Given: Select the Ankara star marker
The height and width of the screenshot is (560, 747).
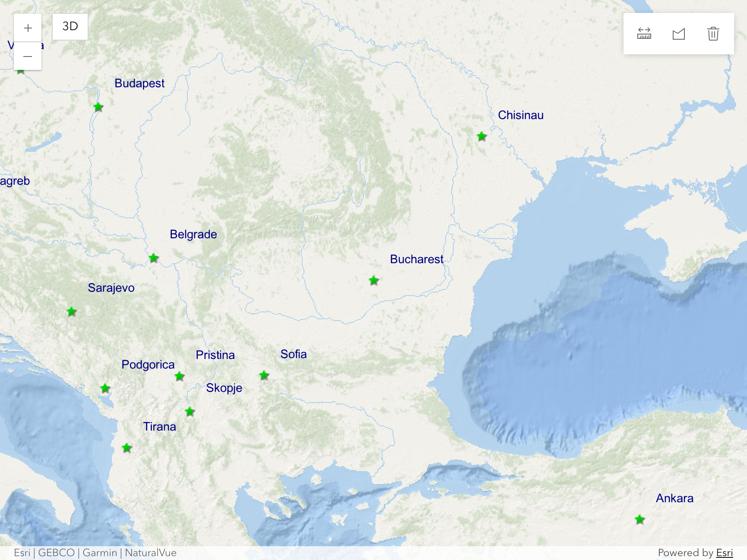Looking at the screenshot, I should (640, 519).
